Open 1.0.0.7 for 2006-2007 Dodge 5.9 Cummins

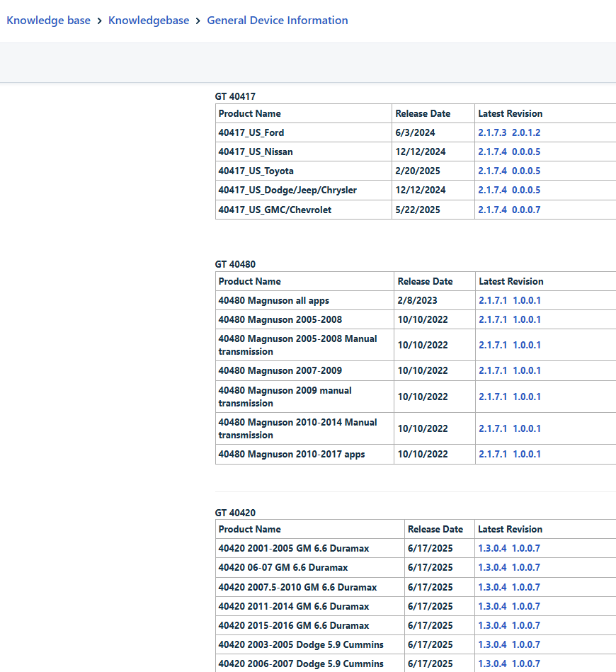pyautogui.click(x=526, y=664)
